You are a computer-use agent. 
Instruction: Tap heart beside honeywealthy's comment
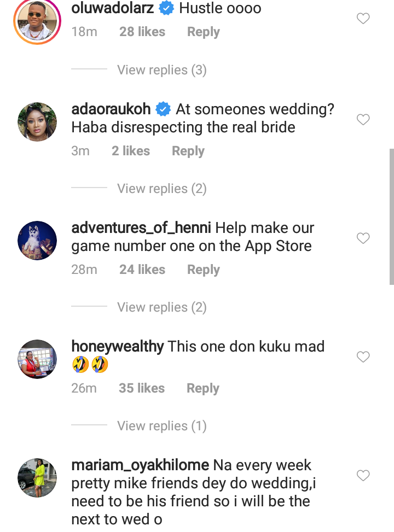[363, 356]
